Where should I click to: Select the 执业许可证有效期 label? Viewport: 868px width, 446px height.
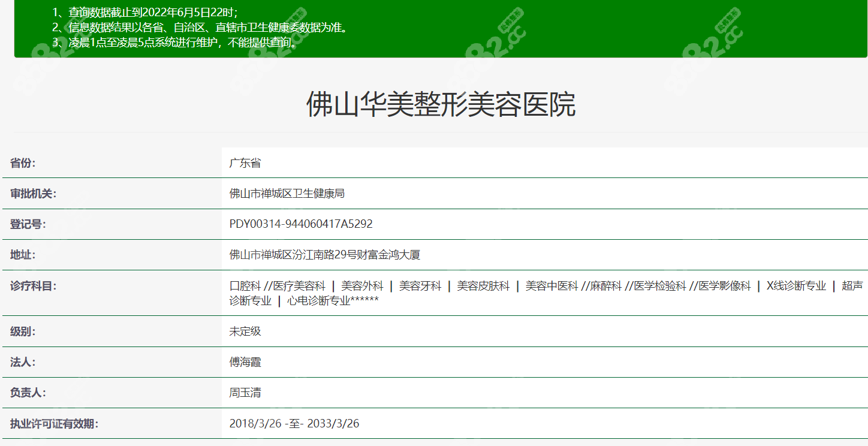point(54,424)
